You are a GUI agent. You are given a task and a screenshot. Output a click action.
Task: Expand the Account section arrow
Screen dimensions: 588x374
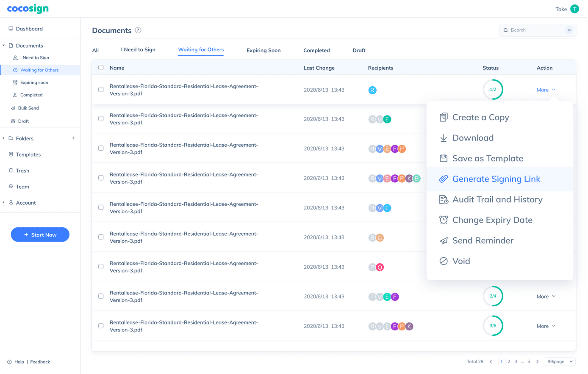pyautogui.click(x=4, y=203)
